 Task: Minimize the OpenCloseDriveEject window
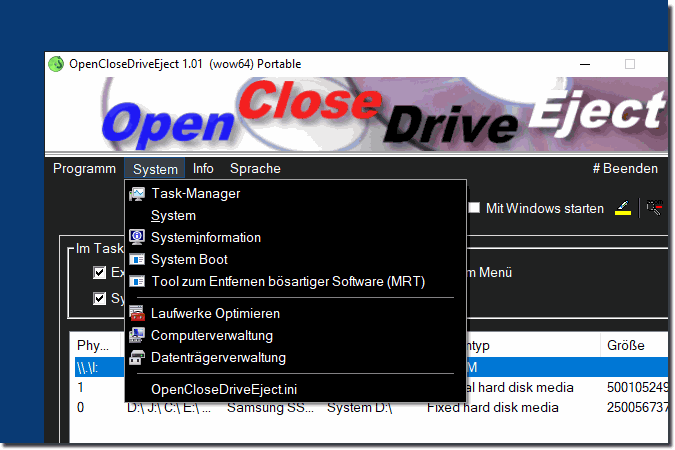click(585, 64)
